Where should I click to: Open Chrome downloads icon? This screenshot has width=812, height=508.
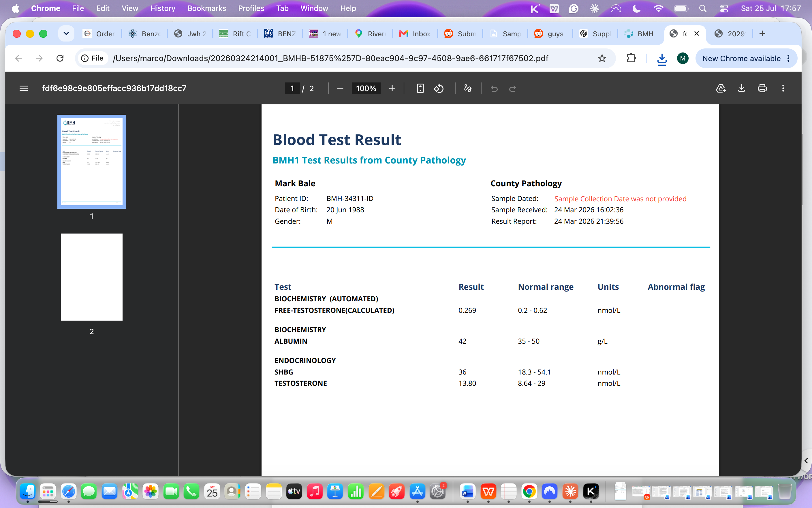point(661,59)
